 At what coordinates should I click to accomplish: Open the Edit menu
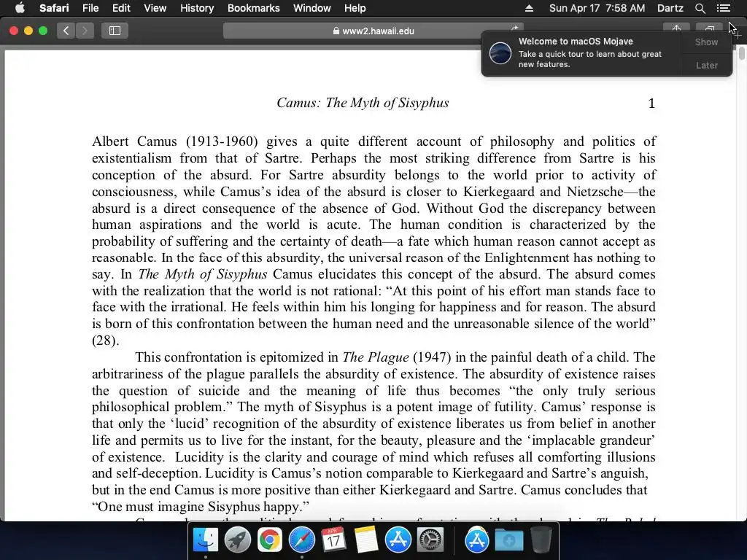pyautogui.click(x=121, y=8)
